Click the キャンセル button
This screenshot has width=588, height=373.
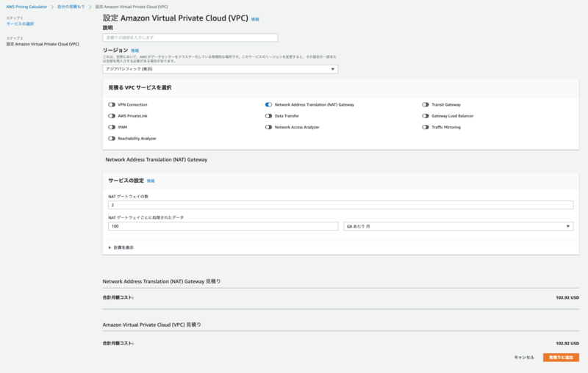[524, 358]
